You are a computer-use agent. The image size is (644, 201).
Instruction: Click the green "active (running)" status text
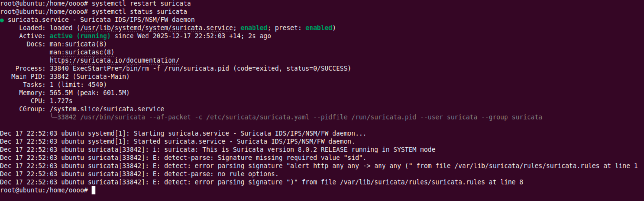click(x=80, y=36)
